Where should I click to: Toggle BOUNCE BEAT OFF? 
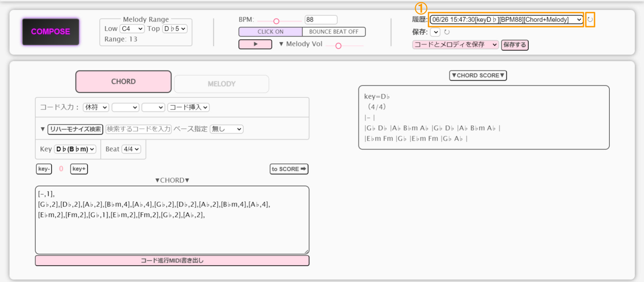334,32
